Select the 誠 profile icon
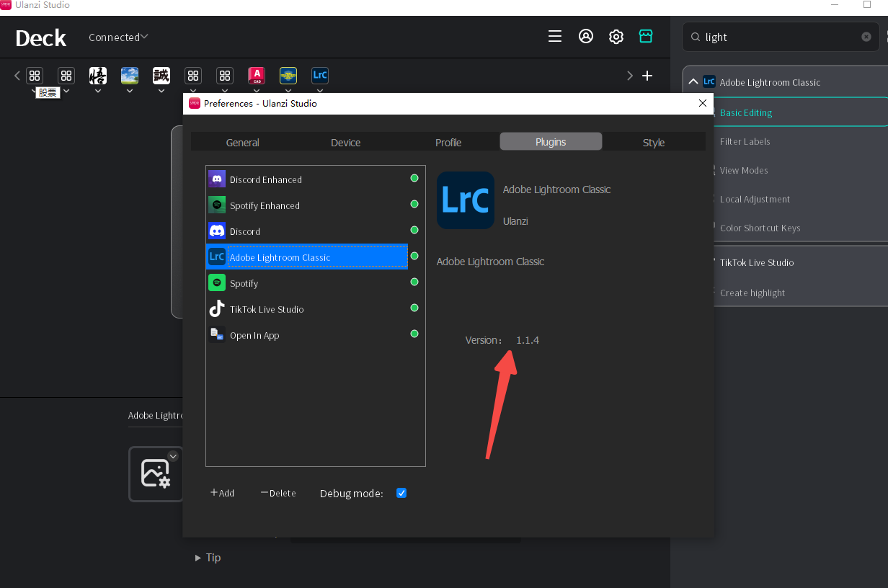 pos(161,76)
